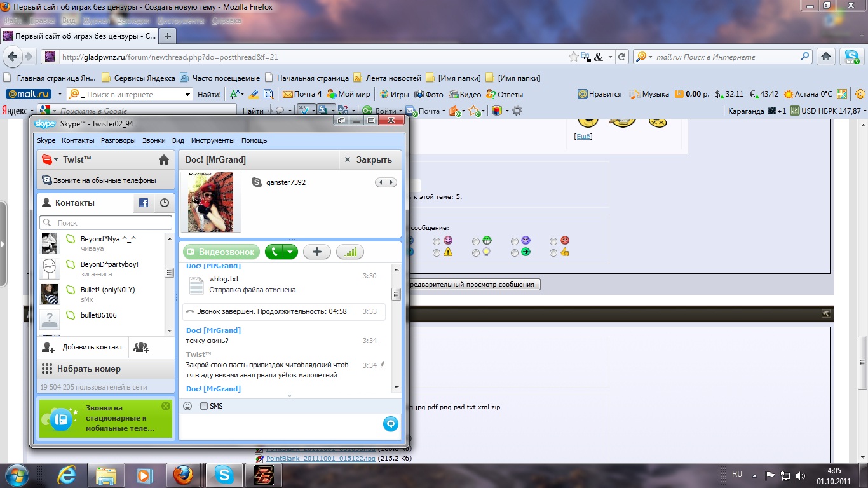
Task: Click the blue send message button
Action: pyautogui.click(x=390, y=423)
